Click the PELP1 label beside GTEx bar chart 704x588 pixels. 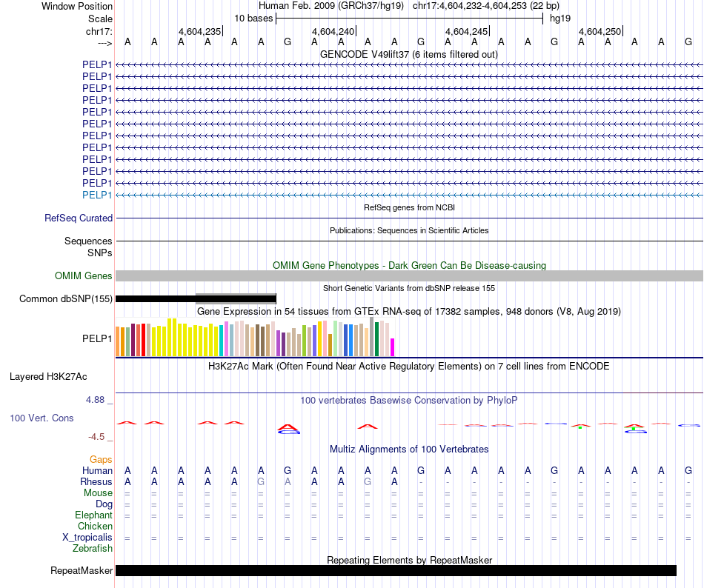pyautogui.click(x=97, y=338)
